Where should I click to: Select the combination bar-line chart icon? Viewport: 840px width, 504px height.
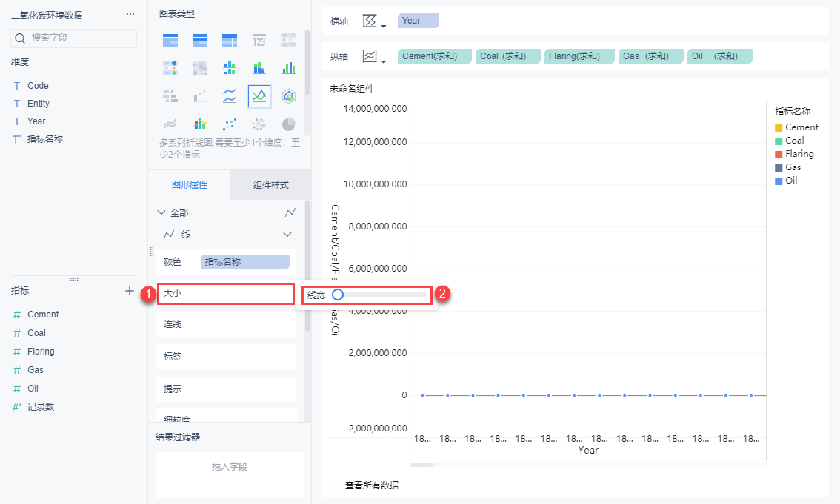tap(200, 124)
